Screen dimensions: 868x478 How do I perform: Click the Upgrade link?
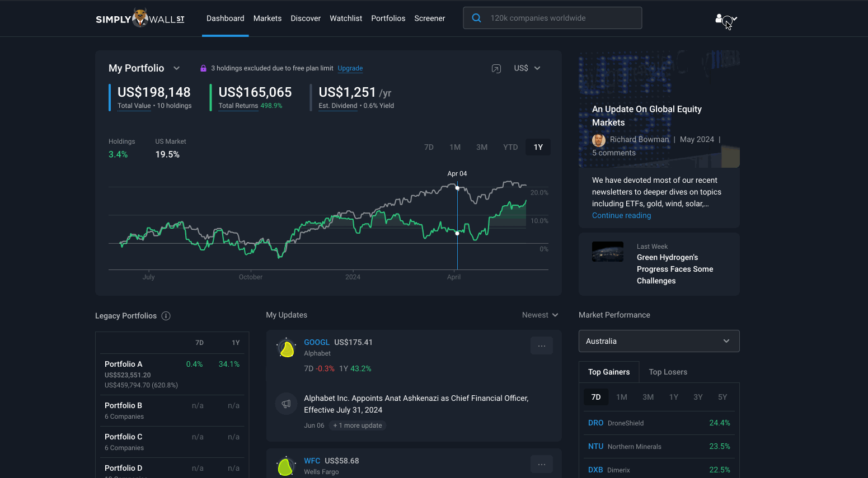[x=350, y=68]
